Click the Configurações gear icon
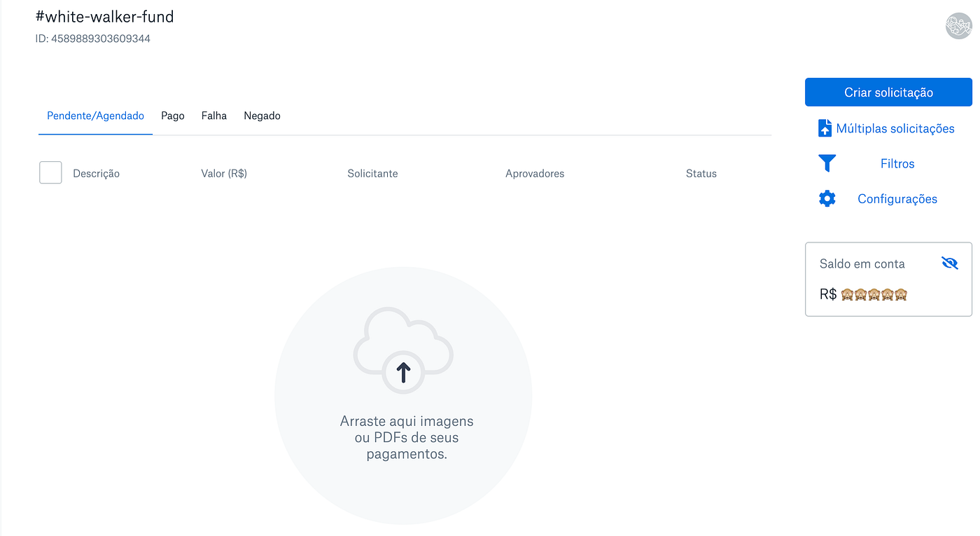 point(827,198)
